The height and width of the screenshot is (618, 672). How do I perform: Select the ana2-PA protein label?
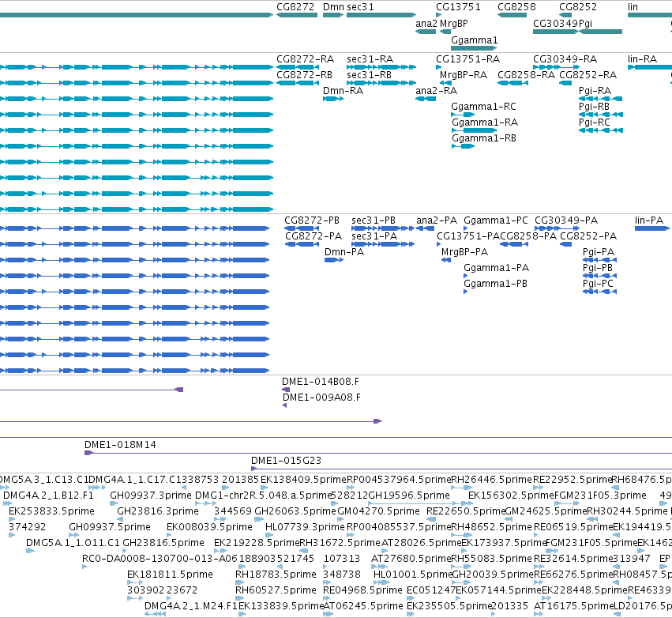(x=437, y=220)
